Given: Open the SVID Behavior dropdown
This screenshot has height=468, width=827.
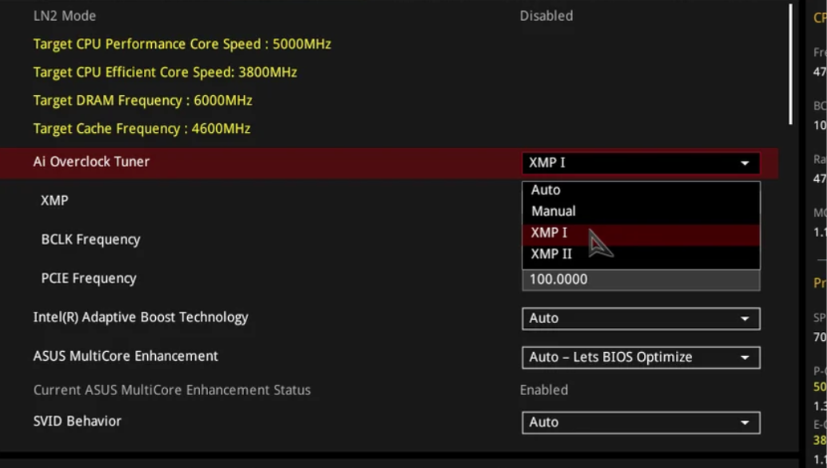Looking at the screenshot, I should (x=641, y=423).
